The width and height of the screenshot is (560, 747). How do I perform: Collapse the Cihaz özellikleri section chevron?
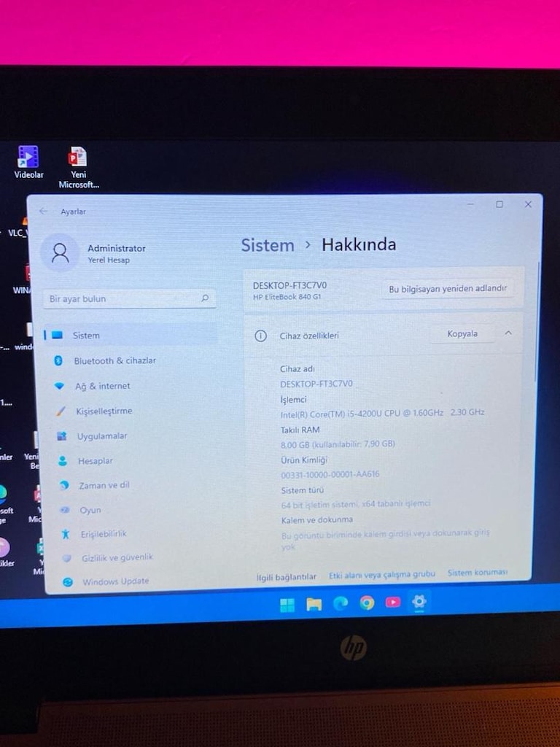click(x=508, y=333)
